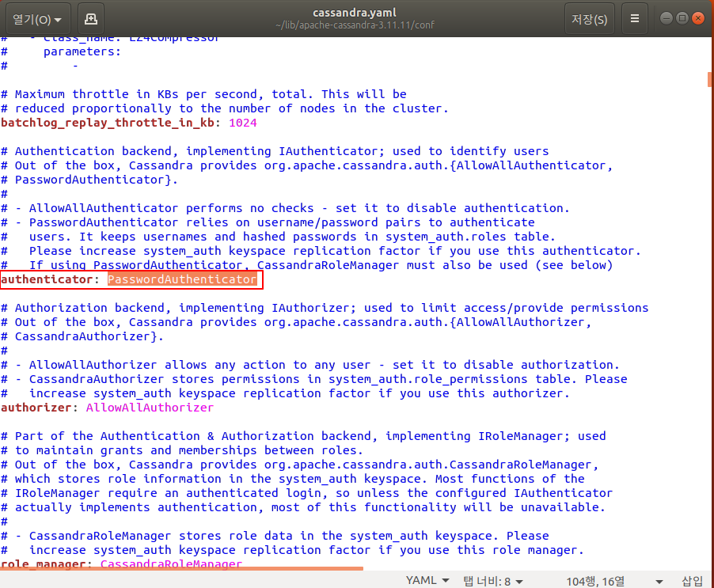Maximize the gedit window
This screenshot has width=714, height=588.
(x=682, y=18)
